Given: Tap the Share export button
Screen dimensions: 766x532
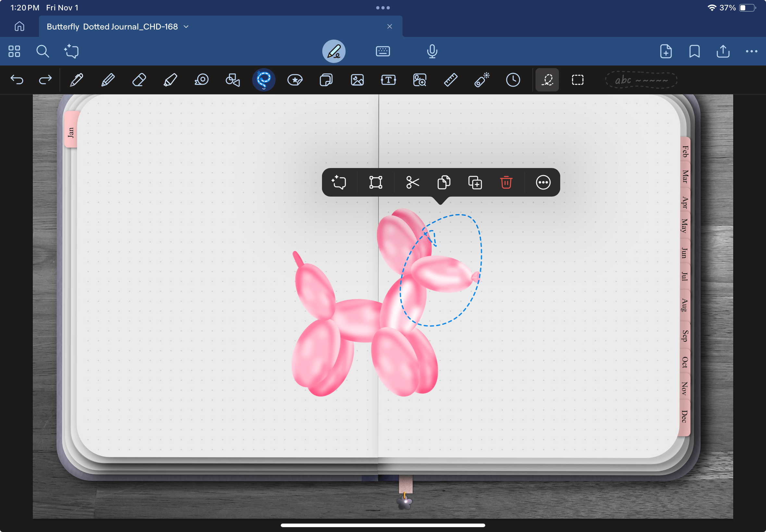Looking at the screenshot, I should [x=723, y=51].
